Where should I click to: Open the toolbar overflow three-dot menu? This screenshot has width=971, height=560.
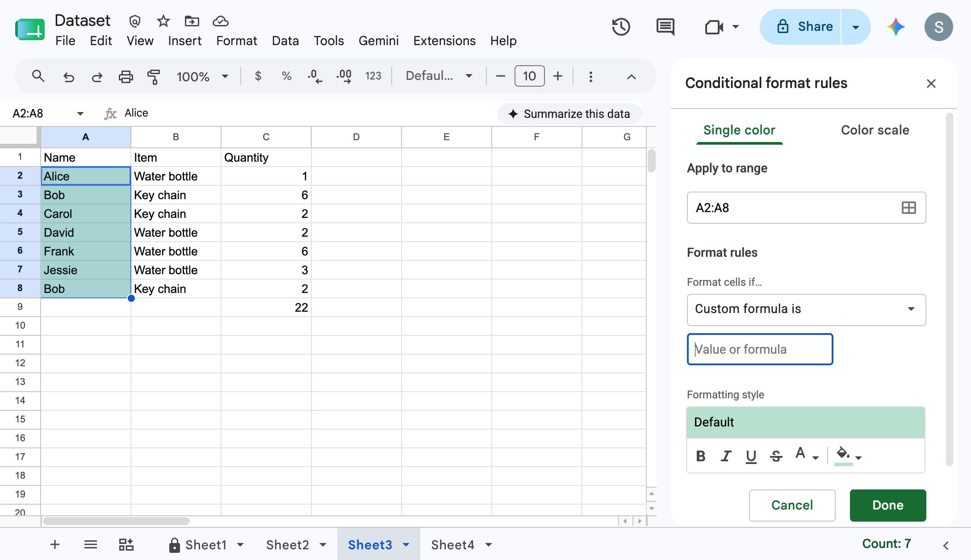pyautogui.click(x=591, y=77)
